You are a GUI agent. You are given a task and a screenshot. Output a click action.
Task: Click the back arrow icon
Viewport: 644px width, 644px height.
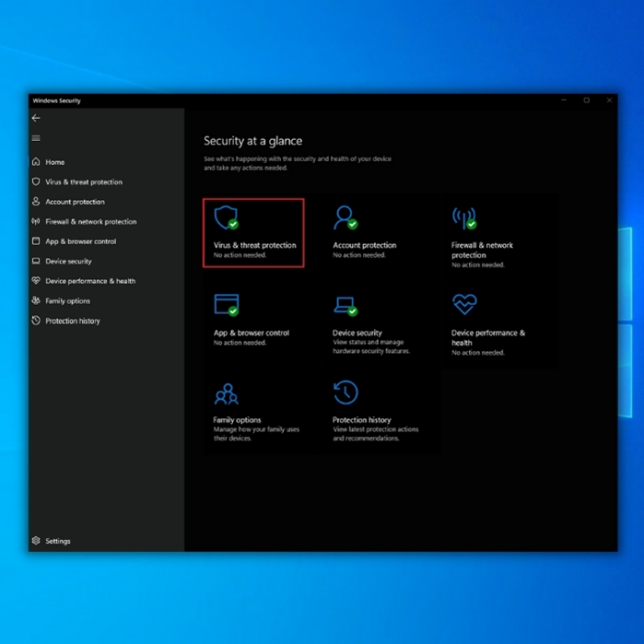tap(36, 118)
